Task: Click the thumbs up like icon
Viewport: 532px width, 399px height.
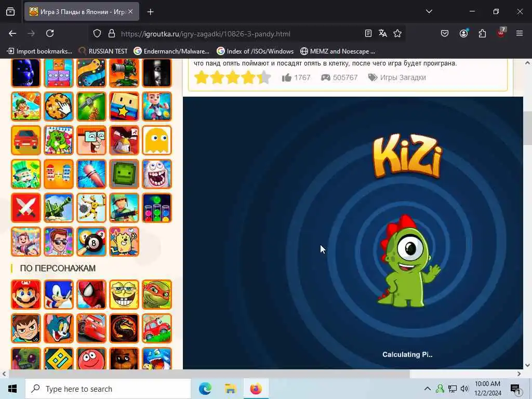Action: pyautogui.click(x=286, y=77)
